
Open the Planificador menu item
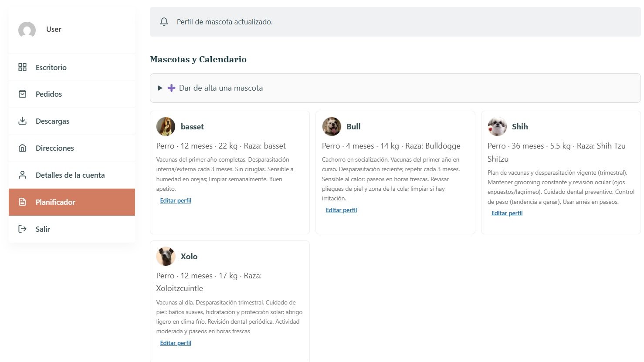click(55, 202)
